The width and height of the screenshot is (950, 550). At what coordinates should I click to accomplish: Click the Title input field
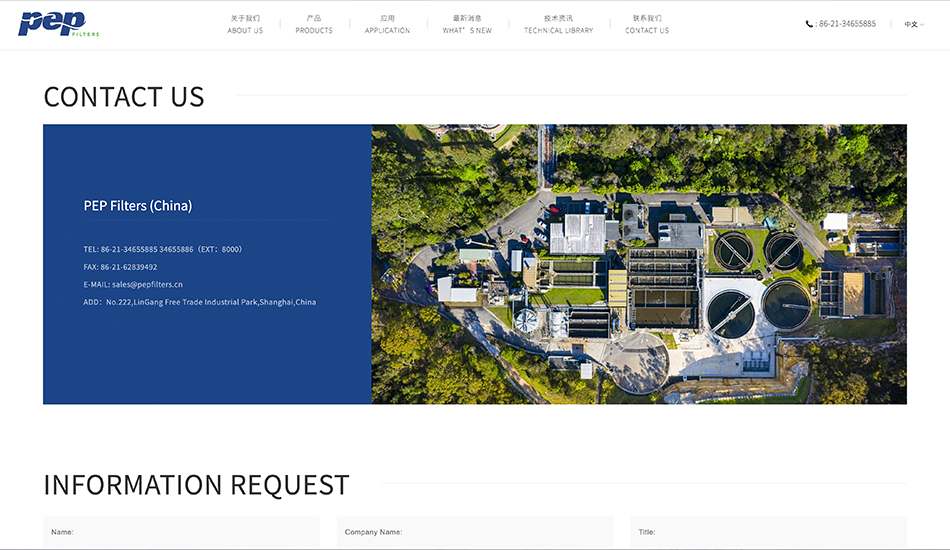768,532
